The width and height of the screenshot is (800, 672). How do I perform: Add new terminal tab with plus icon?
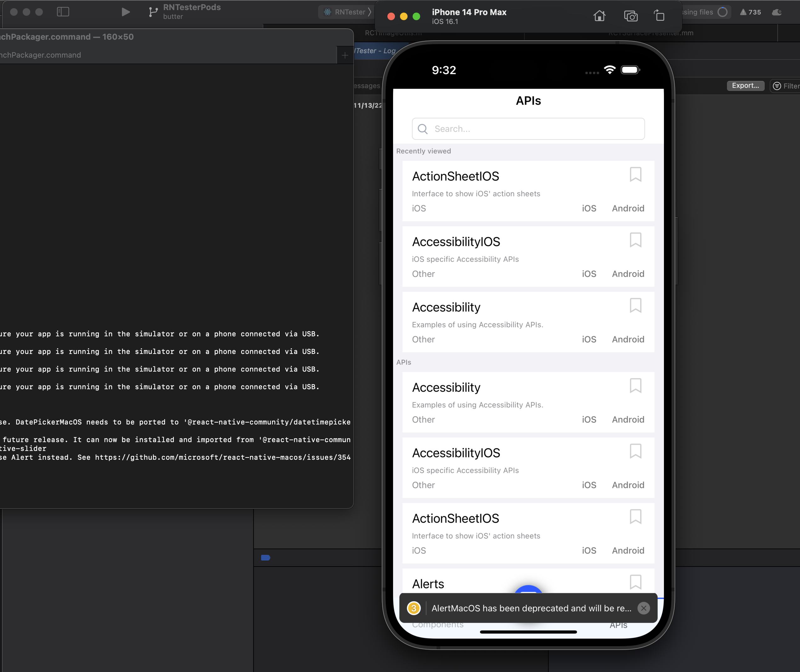click(345, 56)
